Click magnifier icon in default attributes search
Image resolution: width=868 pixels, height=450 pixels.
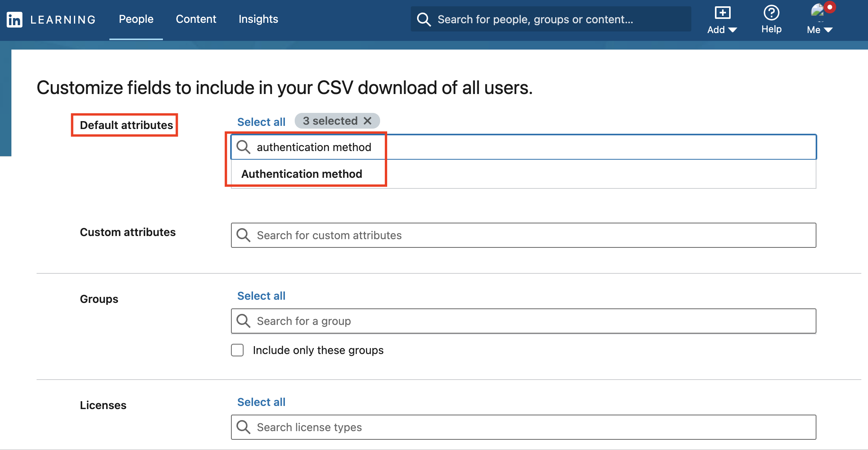[x=244, y=147]
